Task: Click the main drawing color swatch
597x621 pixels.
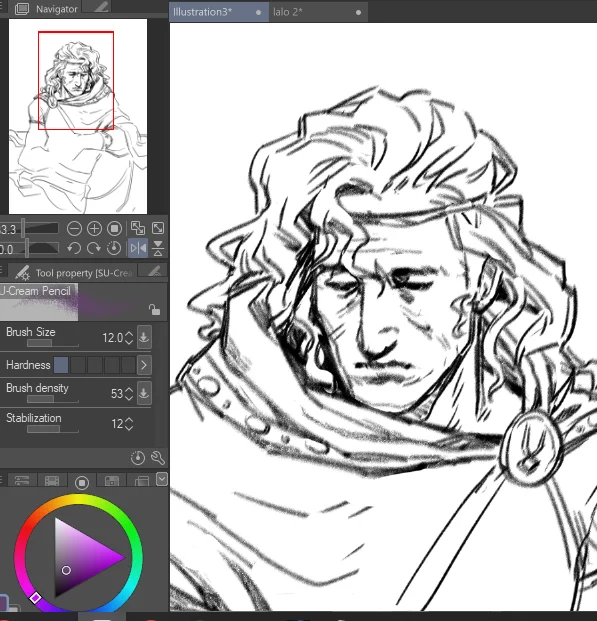Action: tap(3, 602)
